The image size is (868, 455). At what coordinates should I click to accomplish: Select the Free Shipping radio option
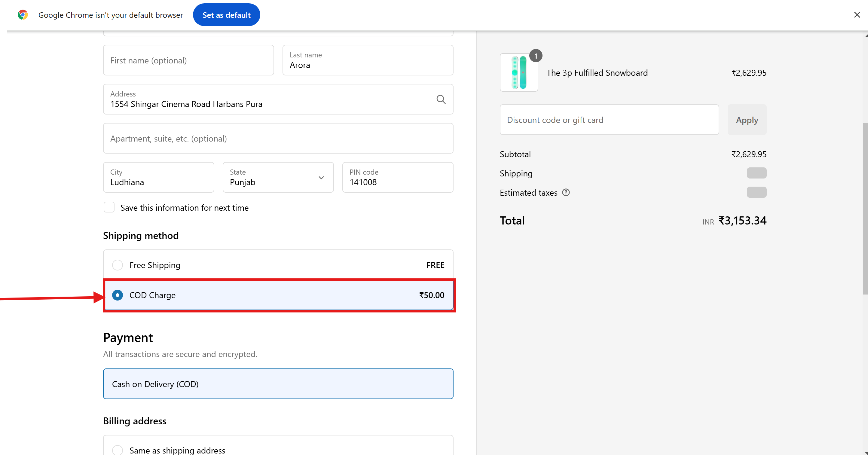coord(117,265)
